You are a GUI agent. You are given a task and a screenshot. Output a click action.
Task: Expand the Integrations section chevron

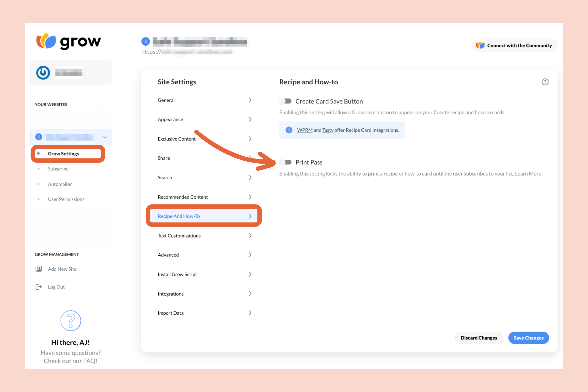[250, 293]
